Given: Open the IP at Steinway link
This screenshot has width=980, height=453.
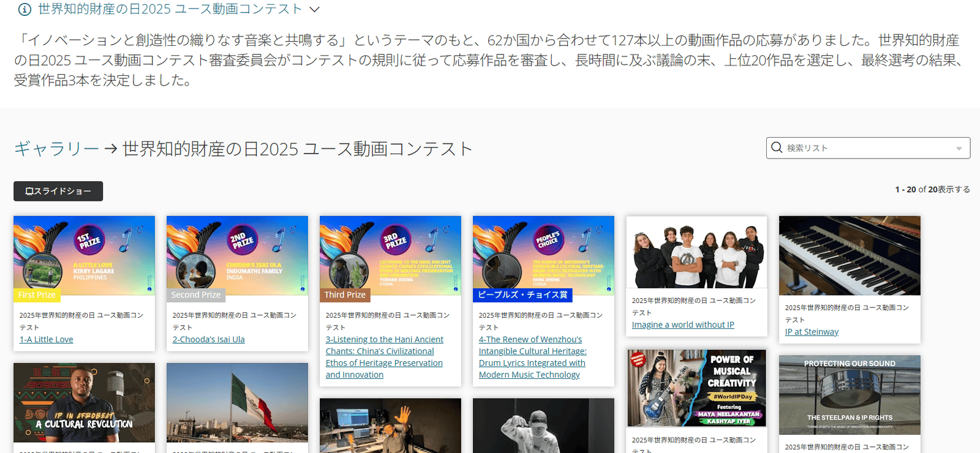Looking at the screenshot, I should tap(812, 332).
